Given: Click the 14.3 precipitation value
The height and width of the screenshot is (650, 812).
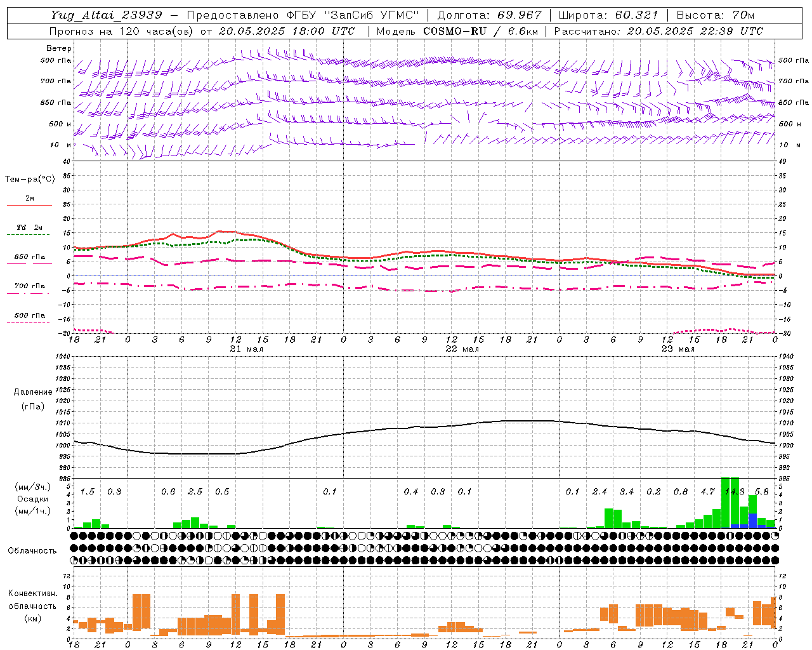Looking at the screenshot, I should [x=735, y=492].
